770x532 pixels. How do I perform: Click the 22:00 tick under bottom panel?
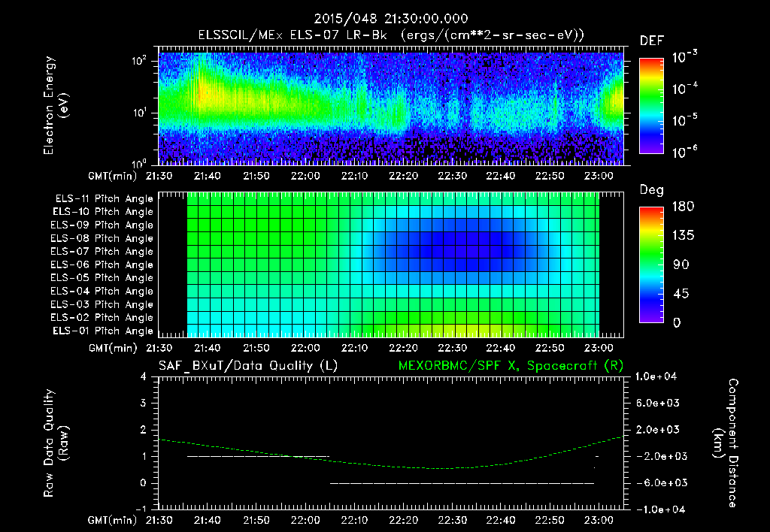coord(305,520)
